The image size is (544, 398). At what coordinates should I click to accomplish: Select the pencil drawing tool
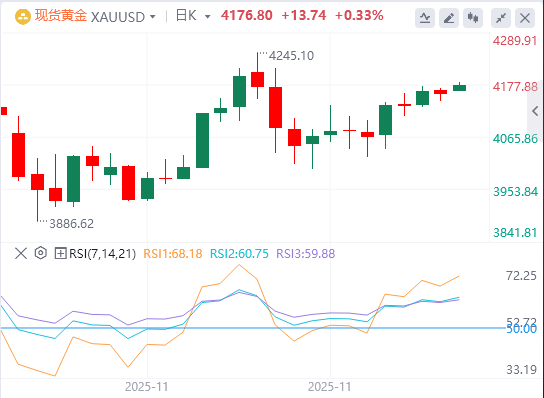tap(449, 17)
